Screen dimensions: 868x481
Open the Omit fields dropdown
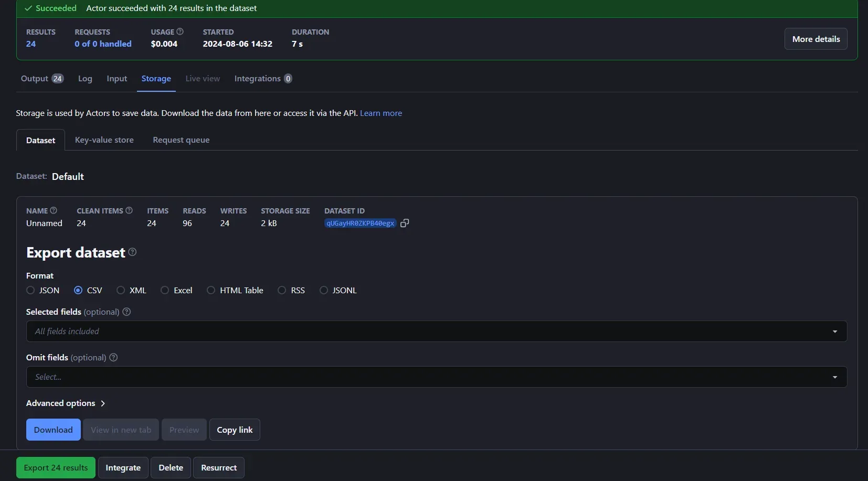834,377
